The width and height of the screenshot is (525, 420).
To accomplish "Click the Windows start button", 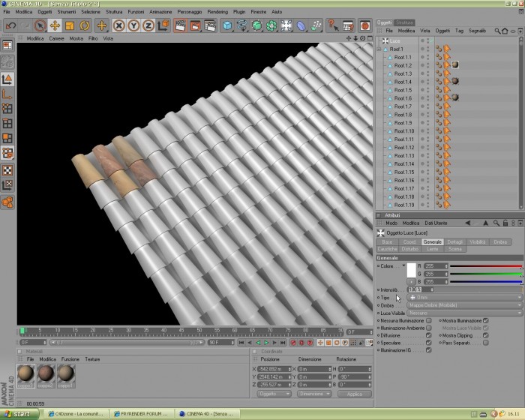I will 19,414.
